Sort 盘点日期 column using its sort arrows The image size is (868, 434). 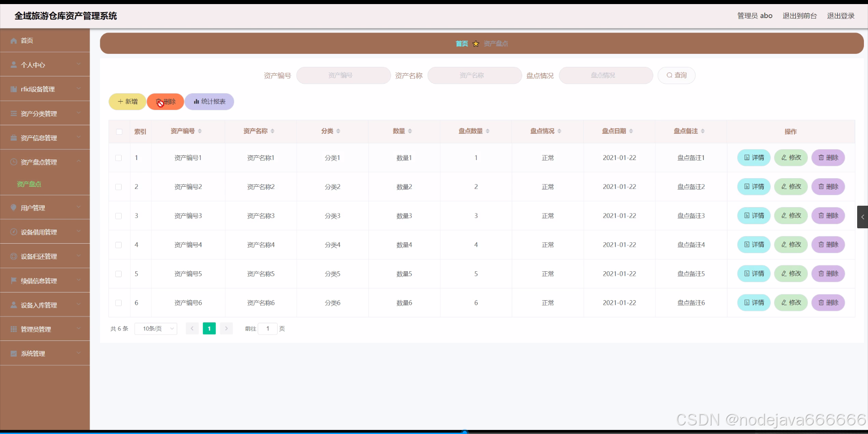tap(631, 131)
